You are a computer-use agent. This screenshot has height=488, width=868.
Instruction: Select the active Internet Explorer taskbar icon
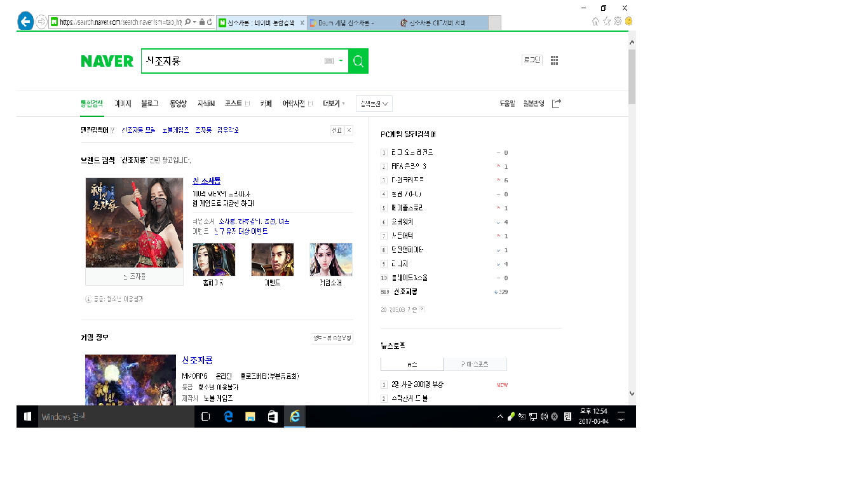click(295, 417)
